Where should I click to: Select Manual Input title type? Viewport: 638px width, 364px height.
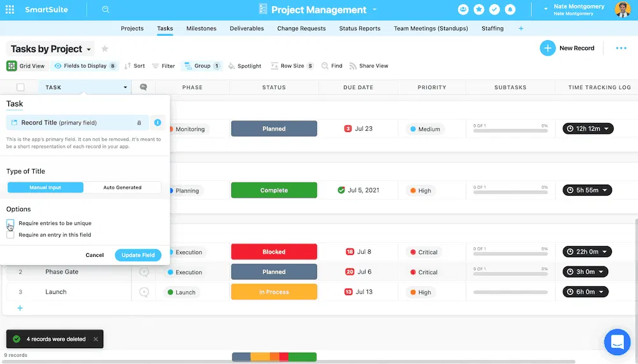pyautogui.click(x=45, y=187)
